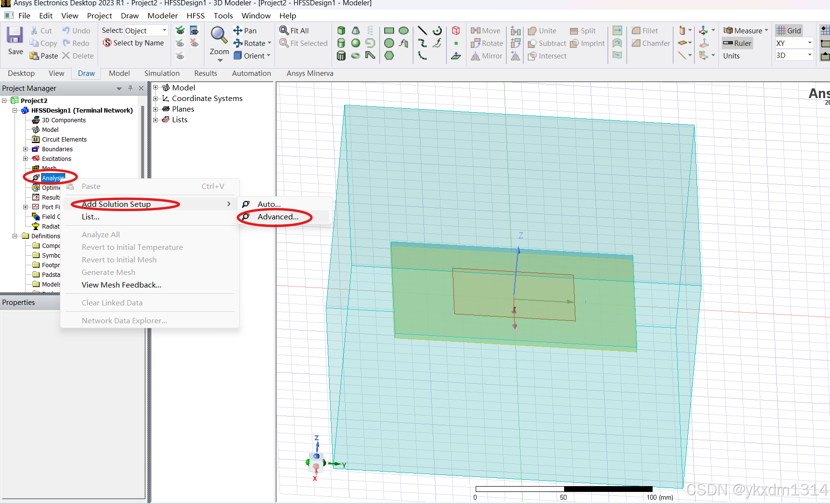Image resolution: width=830 pixels, height=504 pixels.
Task: Draw a center-point arc
Action: coord(437,30)
